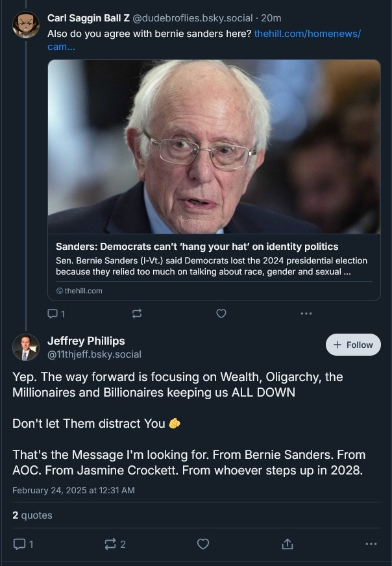The width and height of the screenshot is (392, 566).
Task: Like Jeffrey Phillips' post
Action: coord(203,544)
